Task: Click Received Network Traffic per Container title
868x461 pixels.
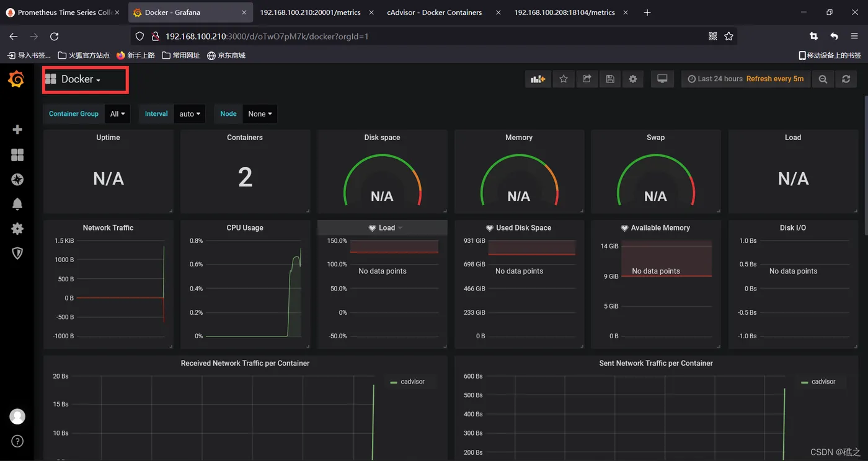Action: click(245, 363)
